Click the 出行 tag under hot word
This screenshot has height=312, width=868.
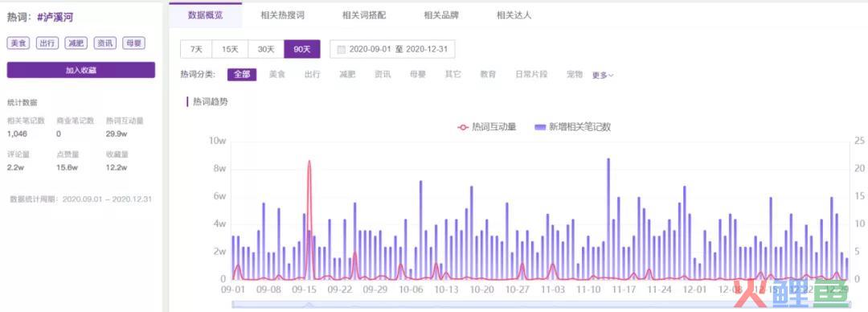click(47, 43)
